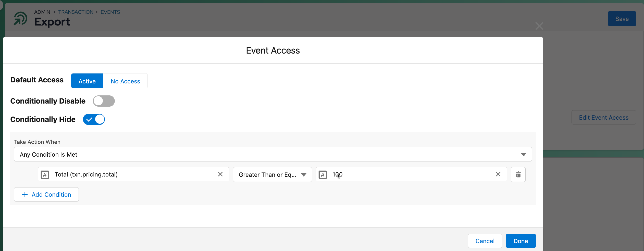The width and height of the screenshot is (644, 251).
Task: Click into the value input containing 100
Action: coord(411,174)
